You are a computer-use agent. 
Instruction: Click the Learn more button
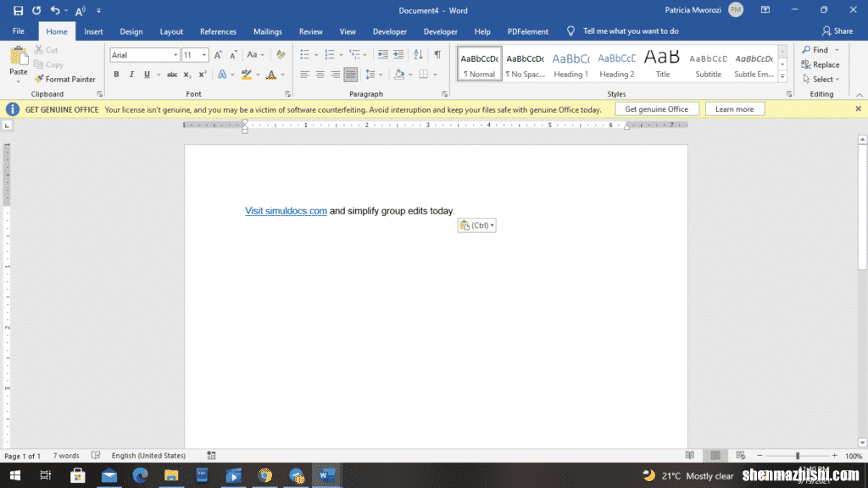tap(734, 109)
